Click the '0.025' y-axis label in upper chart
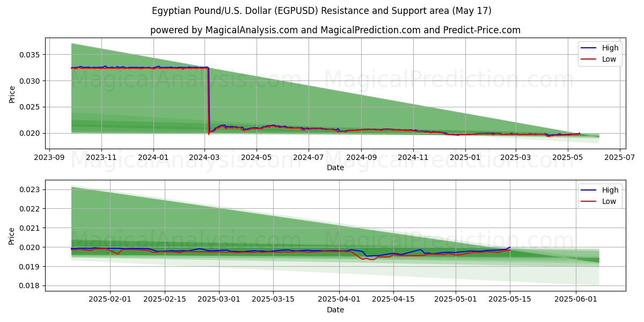This screenshot has width=644, height=322. coord(30,107)
